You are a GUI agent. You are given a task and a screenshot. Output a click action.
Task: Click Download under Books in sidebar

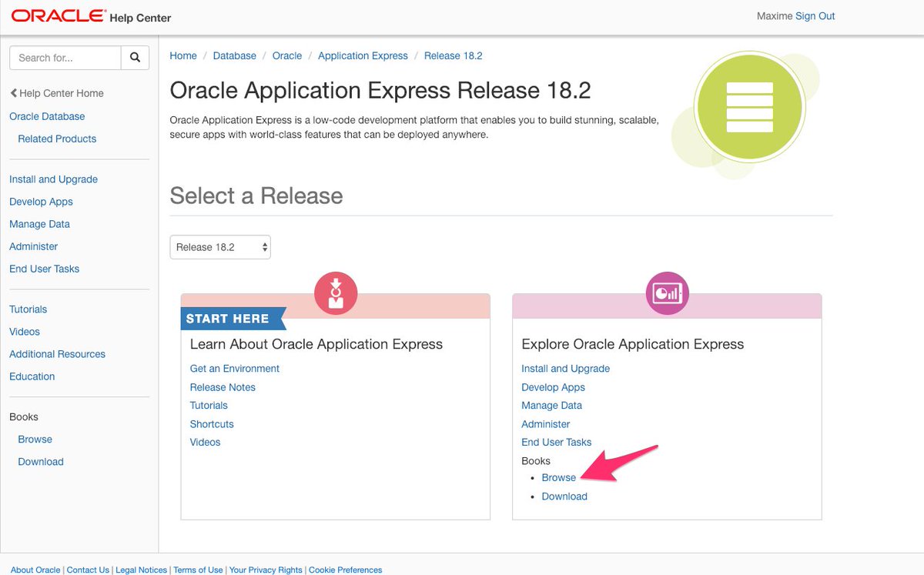[41, 462]
